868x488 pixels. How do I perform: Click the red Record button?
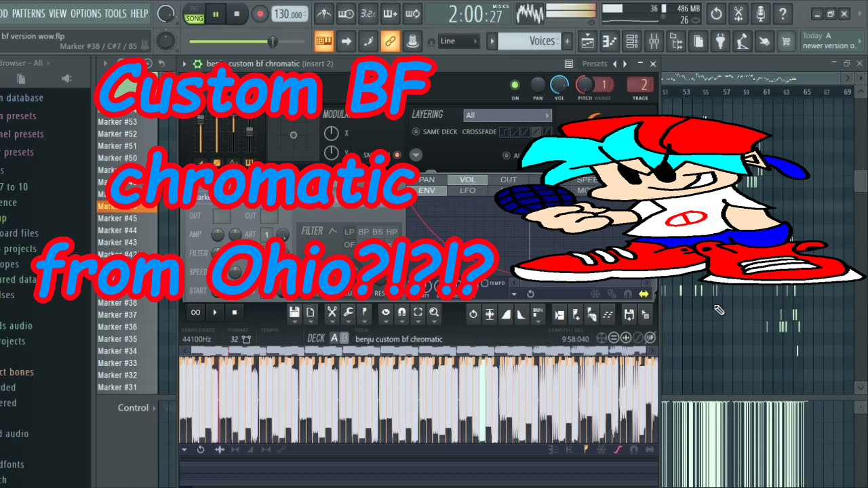point(260,14)
